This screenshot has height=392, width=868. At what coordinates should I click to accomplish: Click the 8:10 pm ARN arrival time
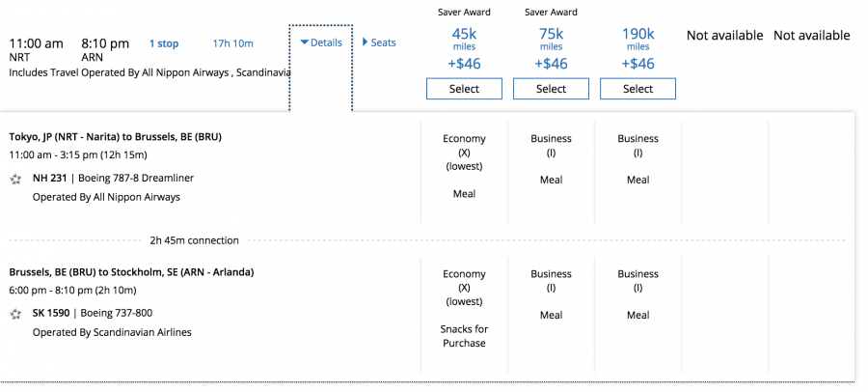pos(105,43)
